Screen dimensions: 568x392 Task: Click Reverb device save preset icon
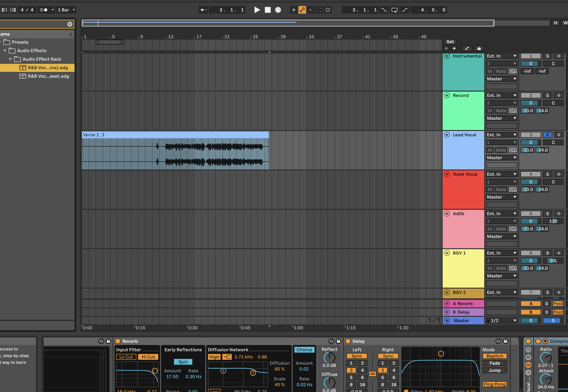[x=339, y=341]
